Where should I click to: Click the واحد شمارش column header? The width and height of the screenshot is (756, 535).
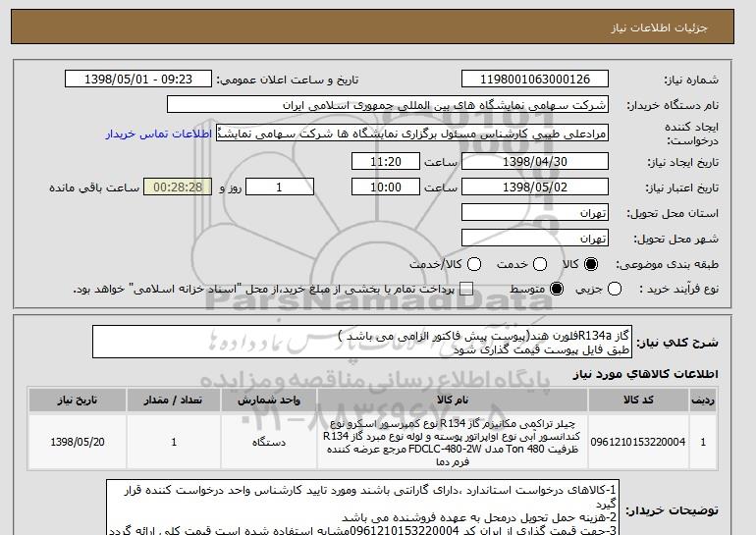tap(269, 401)
